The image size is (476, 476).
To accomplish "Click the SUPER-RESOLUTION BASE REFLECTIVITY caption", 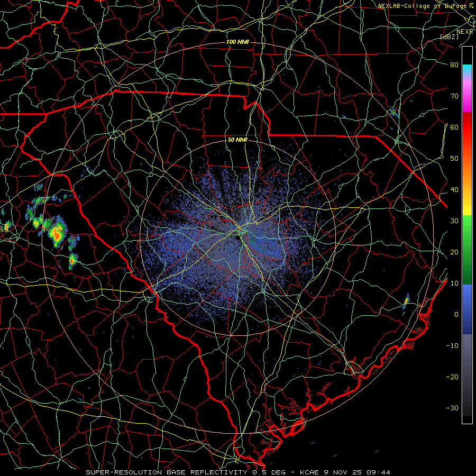I will (x=166, y=472).
